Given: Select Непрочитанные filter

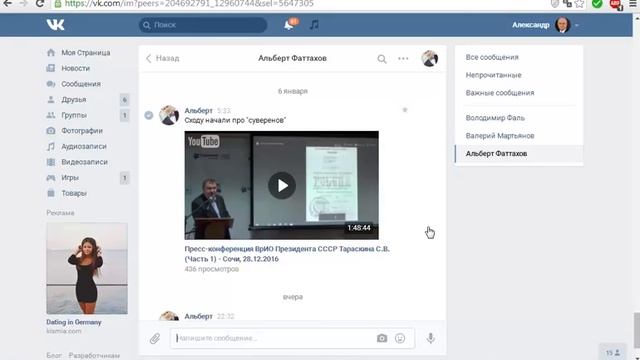Looking at the screenshot, I should tap(493, 75).
